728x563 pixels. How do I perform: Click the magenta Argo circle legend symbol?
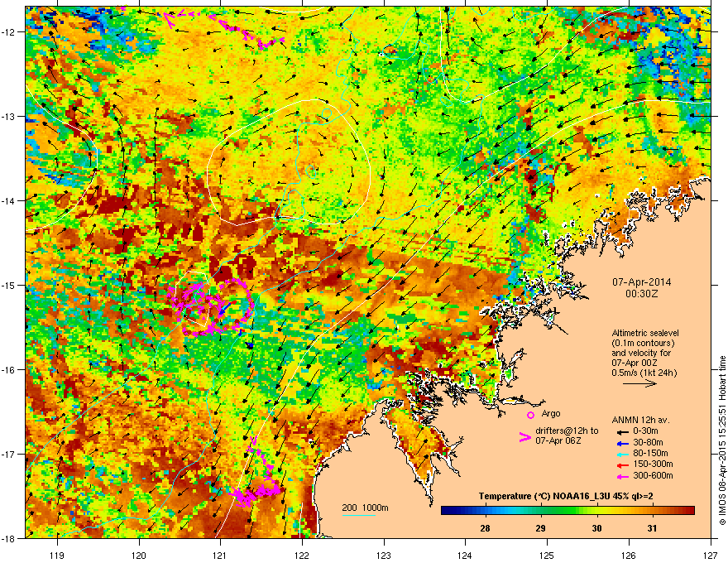pos(530,415)
